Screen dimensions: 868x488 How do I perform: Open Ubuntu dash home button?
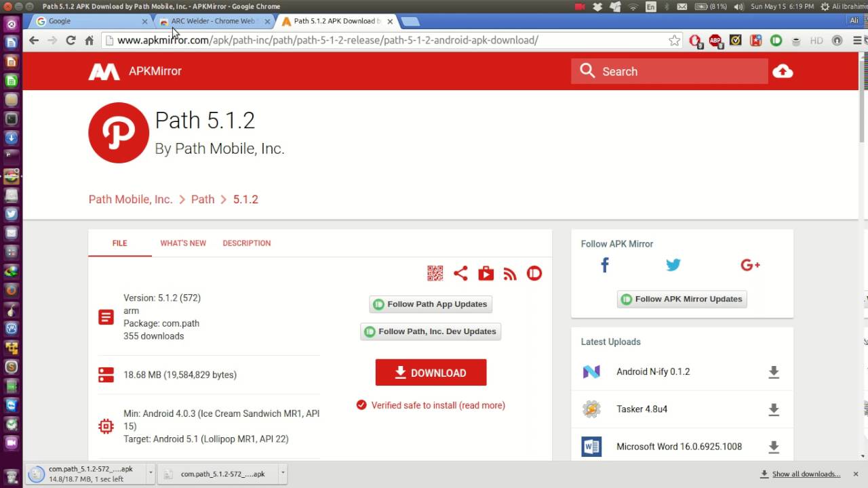[x=11, y=24]
